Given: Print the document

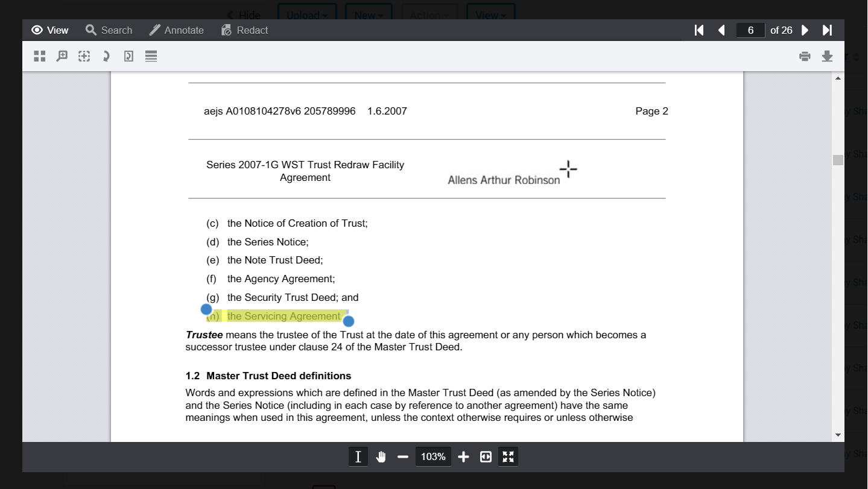Looking at the screenshot, I should (x=805, y=56).
